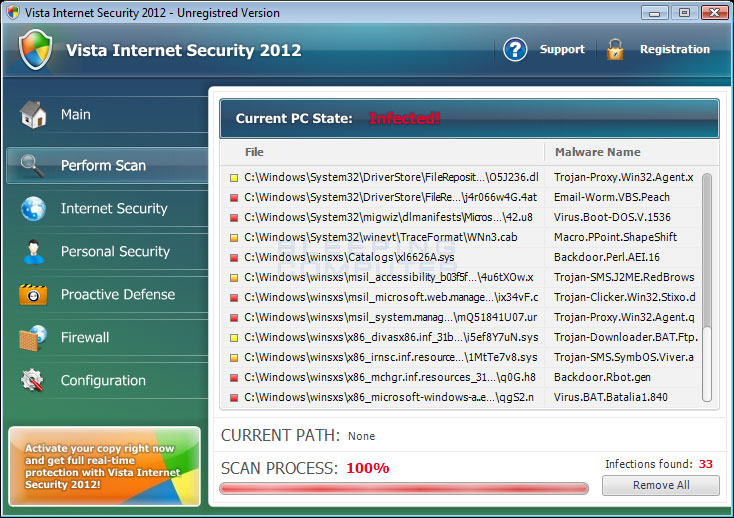734x518 pixels.
Task: Click the file path ending xl6626A.sys
Action: coord(349,257)
